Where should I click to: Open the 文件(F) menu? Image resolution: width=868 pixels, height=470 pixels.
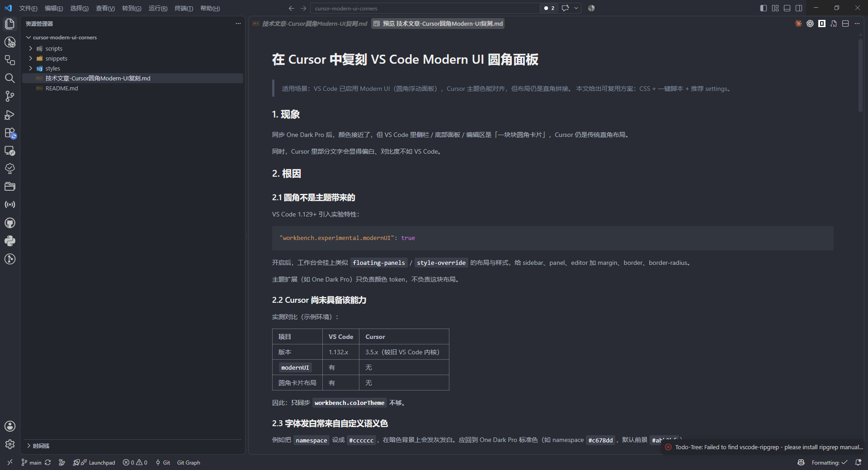click(x=28, y=8)
